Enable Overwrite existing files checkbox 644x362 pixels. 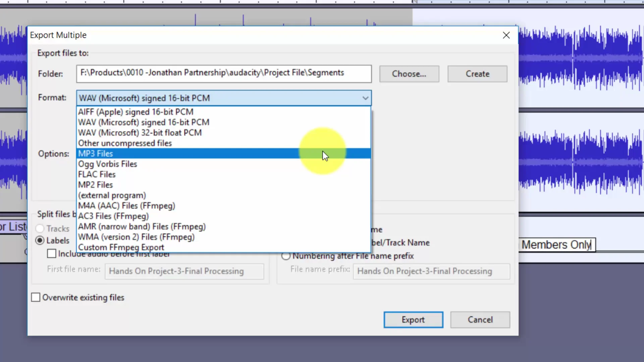coord(36,297)
